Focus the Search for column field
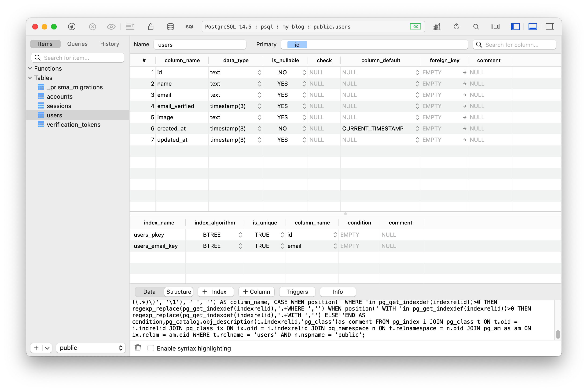 point(514,45)
